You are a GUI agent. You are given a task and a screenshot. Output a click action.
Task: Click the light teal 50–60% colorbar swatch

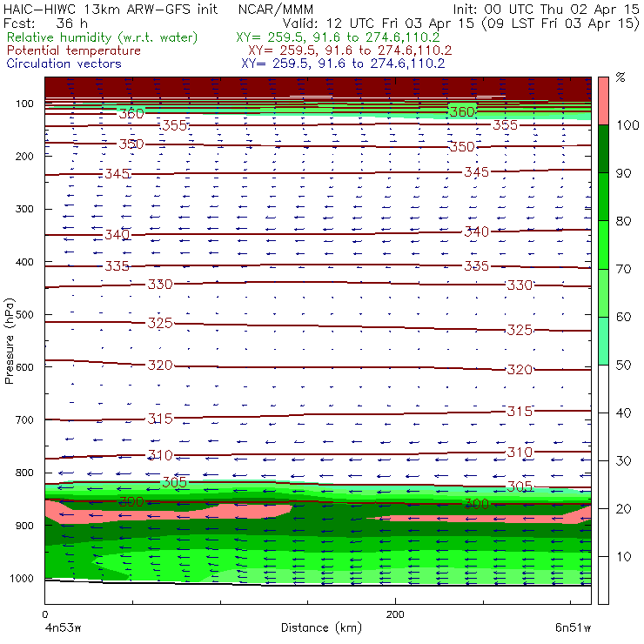[603, 340]
